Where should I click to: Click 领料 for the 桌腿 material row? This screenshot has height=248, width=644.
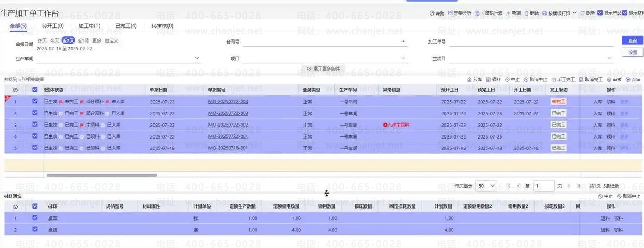pos(619,230)
